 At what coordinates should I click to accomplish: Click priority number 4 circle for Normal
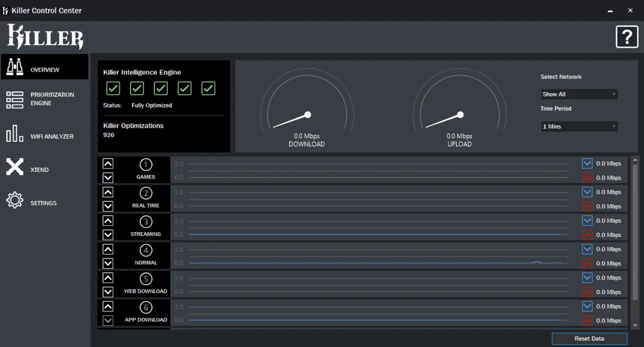pos(146,250)
